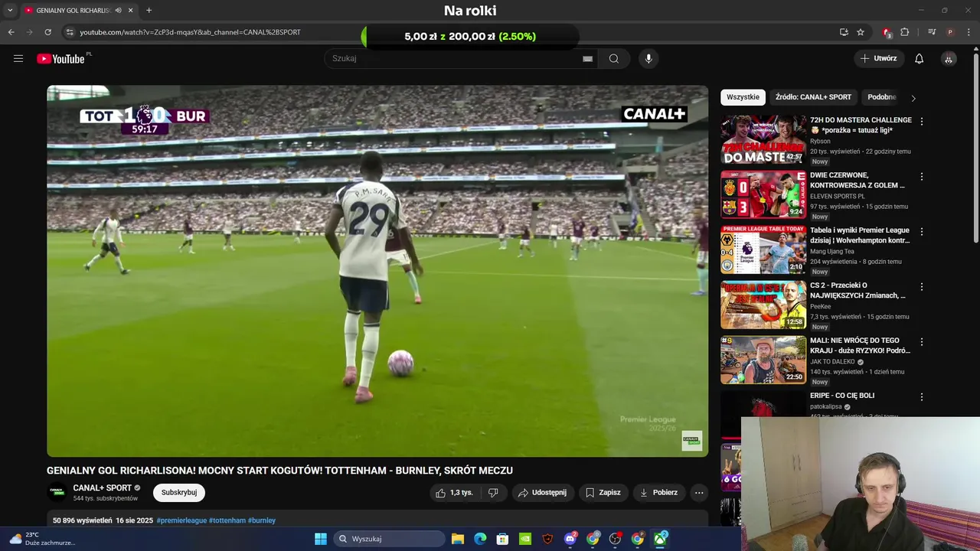Show more filter chips with the arrow
The image size is (980, 551).
913,98
